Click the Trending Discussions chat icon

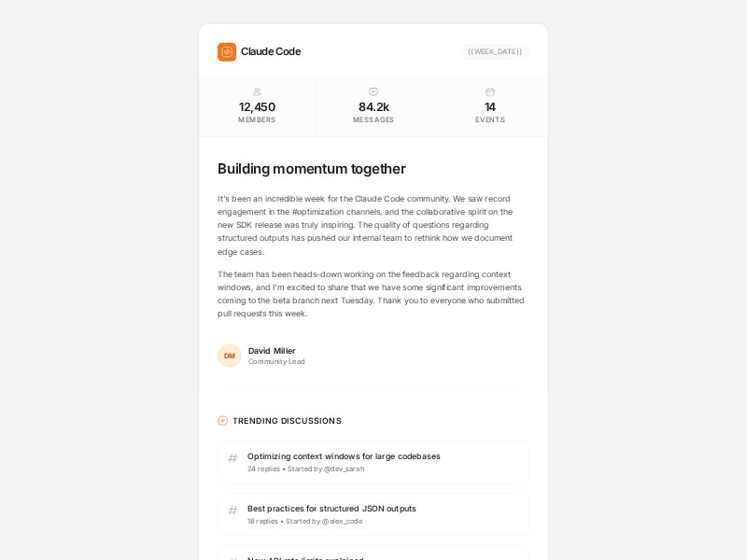coord(223,421)
